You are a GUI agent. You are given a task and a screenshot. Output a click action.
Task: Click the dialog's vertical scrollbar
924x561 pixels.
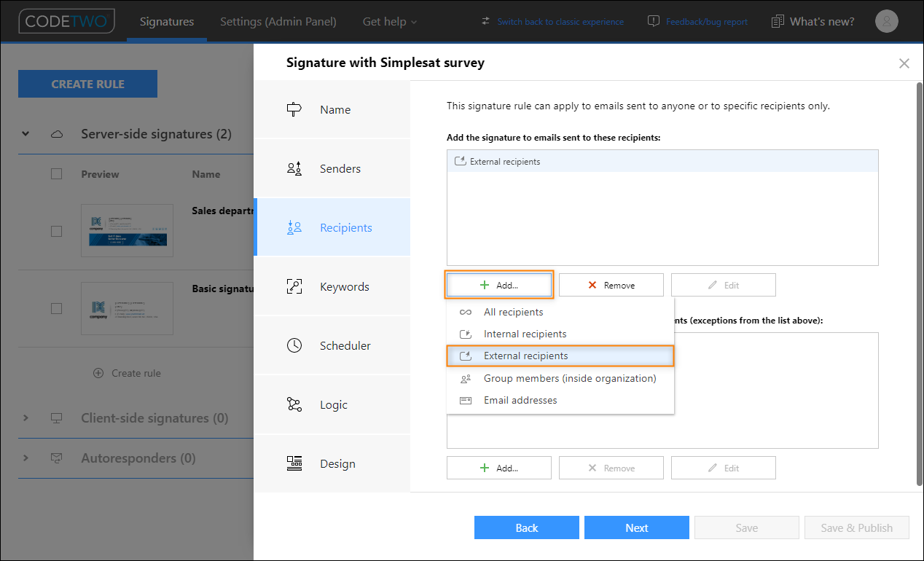click(919, 284)
